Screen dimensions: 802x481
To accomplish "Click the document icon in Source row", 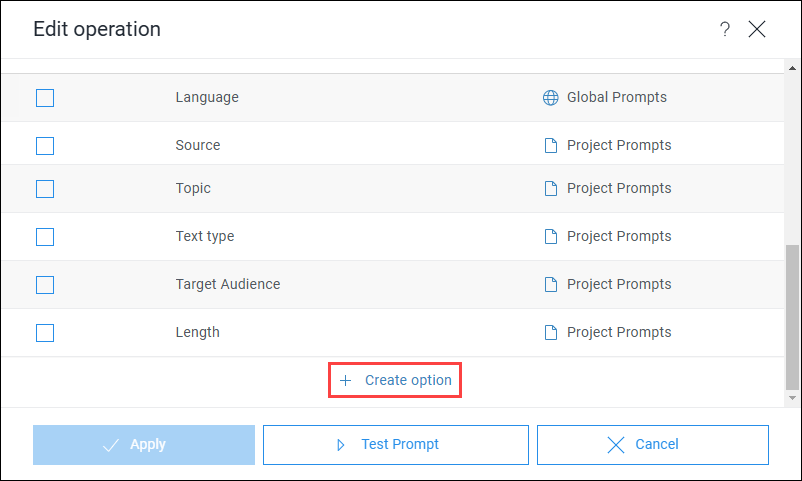I will coord(551,146).
